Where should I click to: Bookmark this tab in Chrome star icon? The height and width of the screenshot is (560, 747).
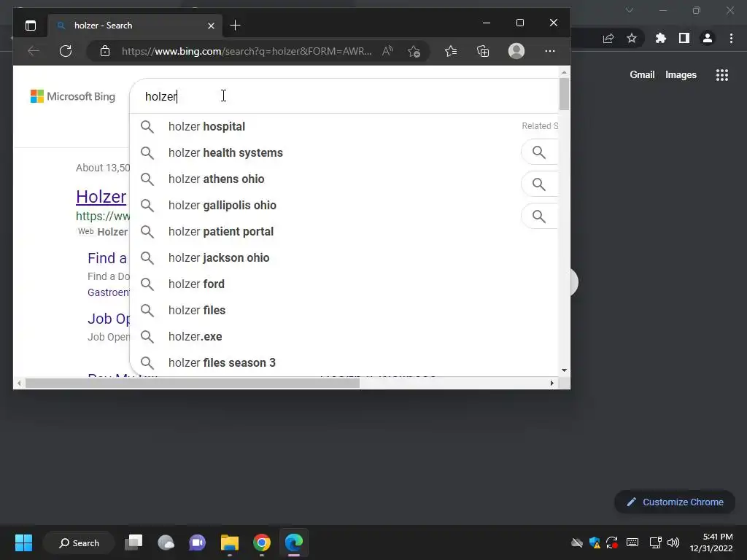[632, 38]
